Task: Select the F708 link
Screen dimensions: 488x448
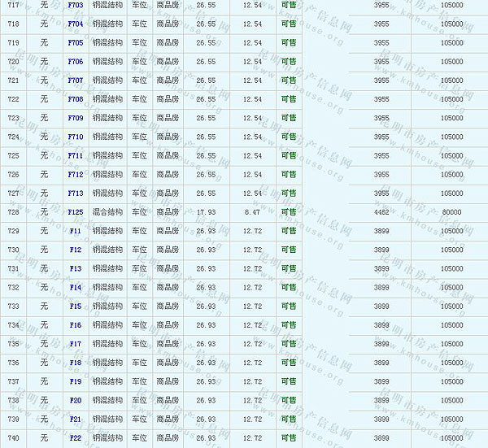Action: click(76, 99)
